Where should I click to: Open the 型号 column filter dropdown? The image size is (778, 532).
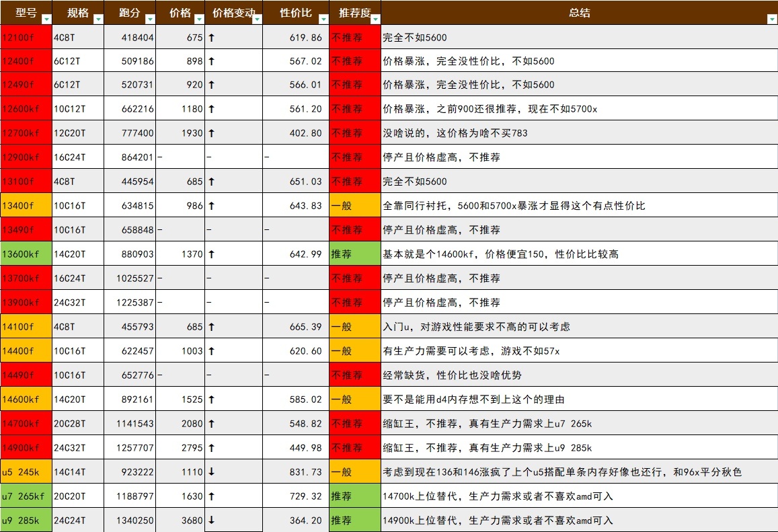point(46,20)
